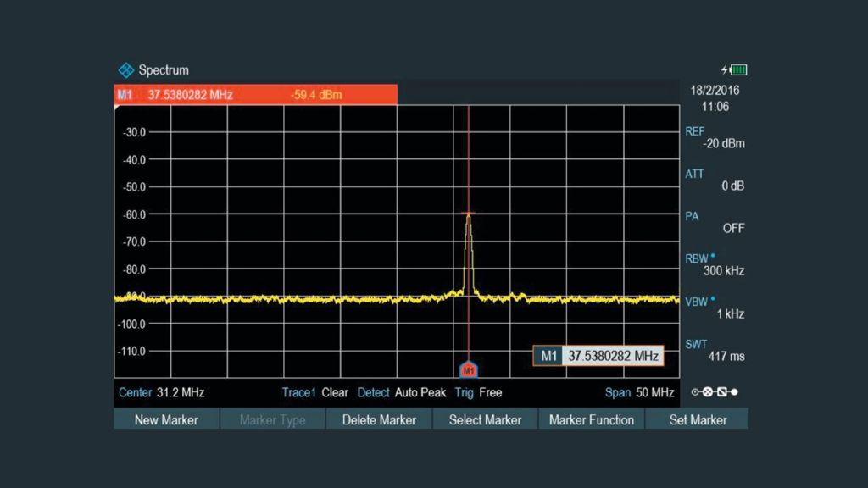Click the Span 50 MHz label
This screenshot has width=868, height=488.
tap(639, 392)
